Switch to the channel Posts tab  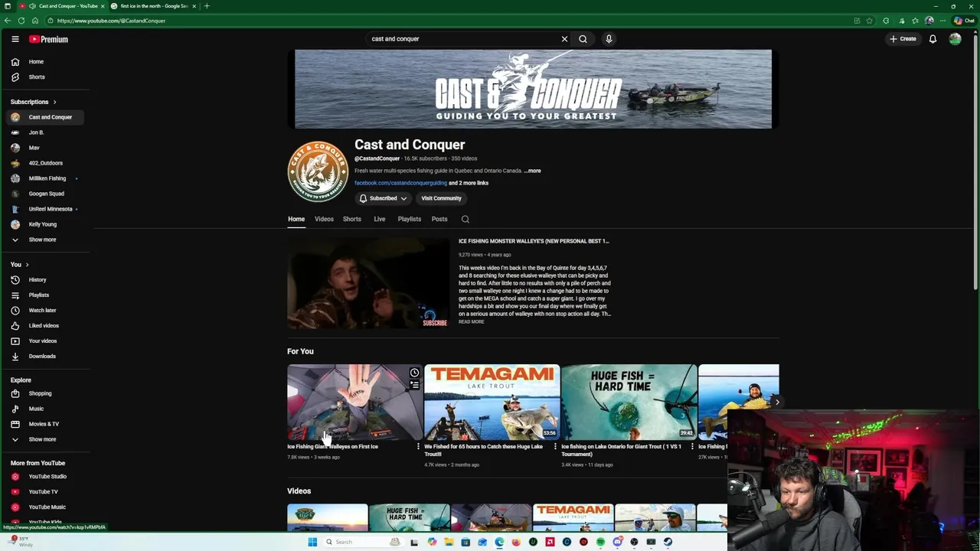(x=439, y=220)
